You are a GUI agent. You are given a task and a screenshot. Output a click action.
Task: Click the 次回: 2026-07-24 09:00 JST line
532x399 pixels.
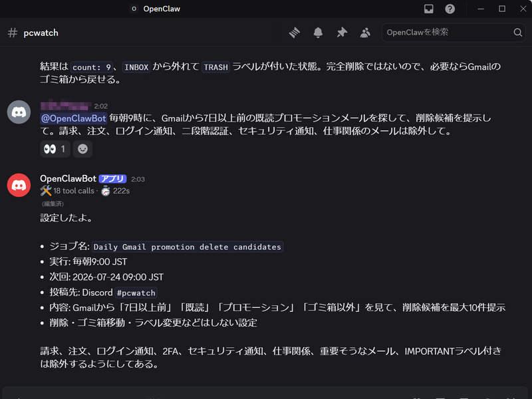(106, 277)
